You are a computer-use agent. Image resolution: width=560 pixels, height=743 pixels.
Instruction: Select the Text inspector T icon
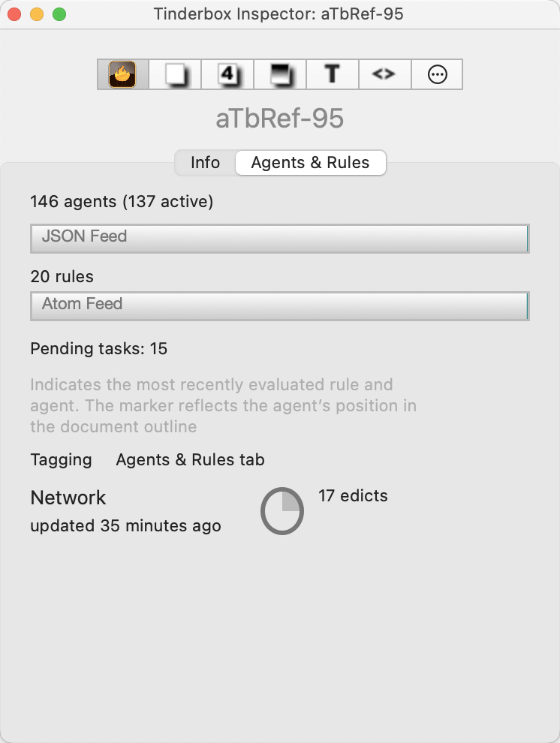(332, 74)
